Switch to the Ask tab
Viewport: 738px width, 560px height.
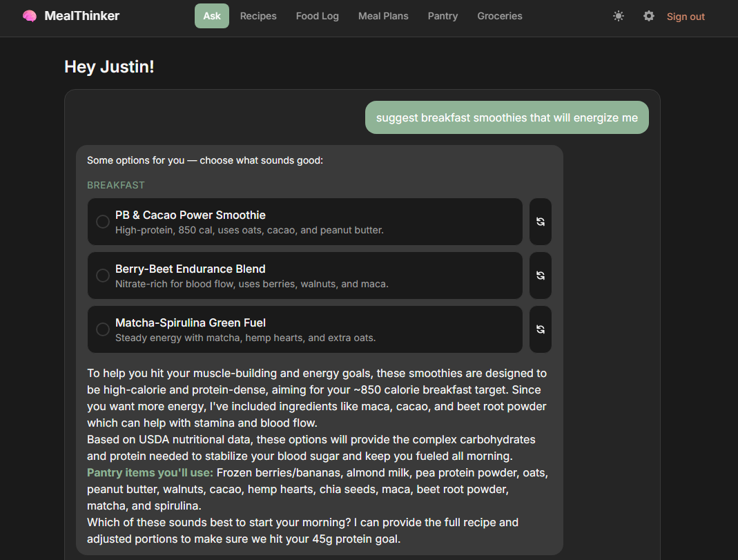pos(211,15)
